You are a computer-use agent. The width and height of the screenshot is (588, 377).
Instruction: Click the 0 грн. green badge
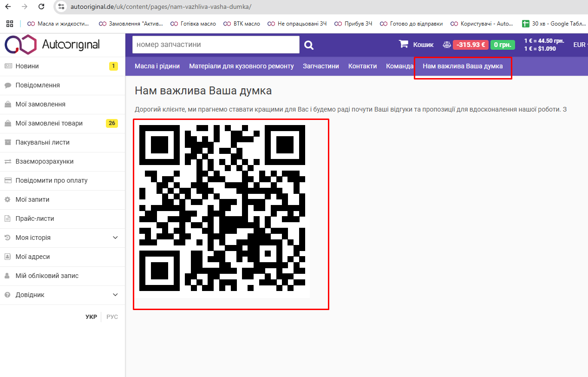coord(503,45)
